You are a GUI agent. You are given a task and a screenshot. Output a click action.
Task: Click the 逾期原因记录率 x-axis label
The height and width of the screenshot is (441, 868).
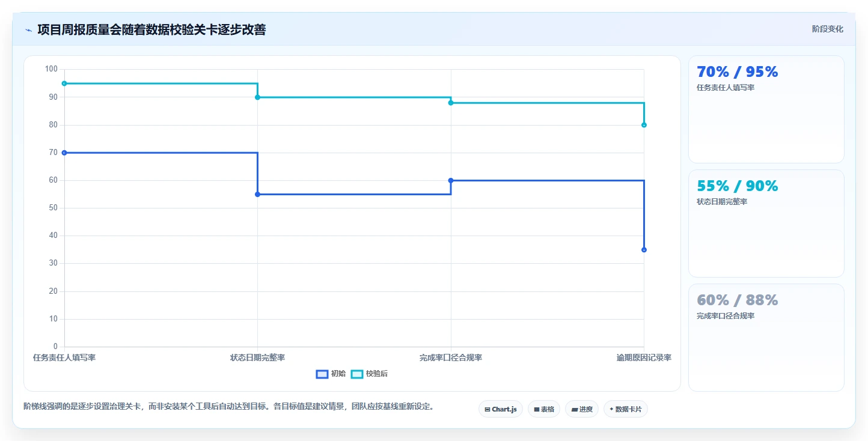644,357
